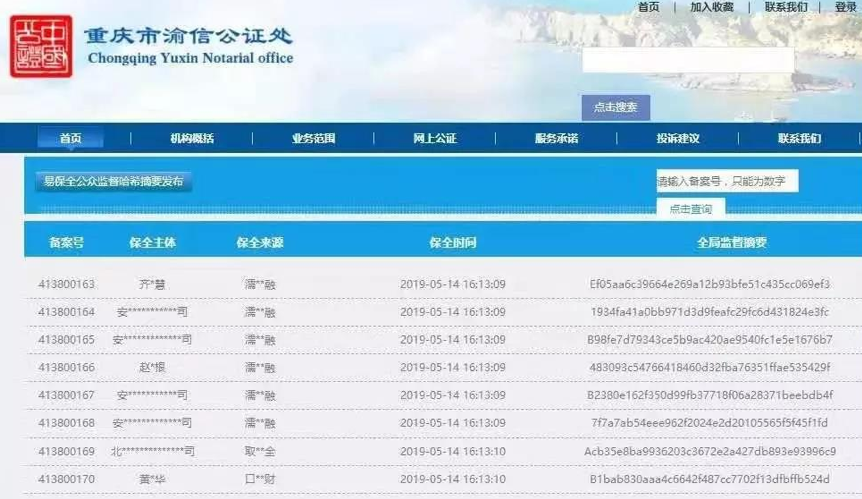
Task: Focus the 请输入备案号 input field
Action: [727, 181]
